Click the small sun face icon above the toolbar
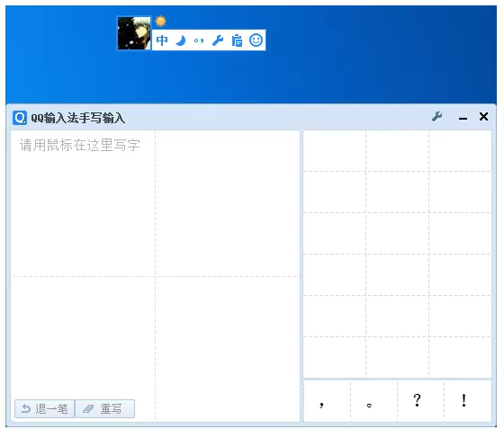The height and width of the screenshot is (429, 504). [x=161, y=22]
